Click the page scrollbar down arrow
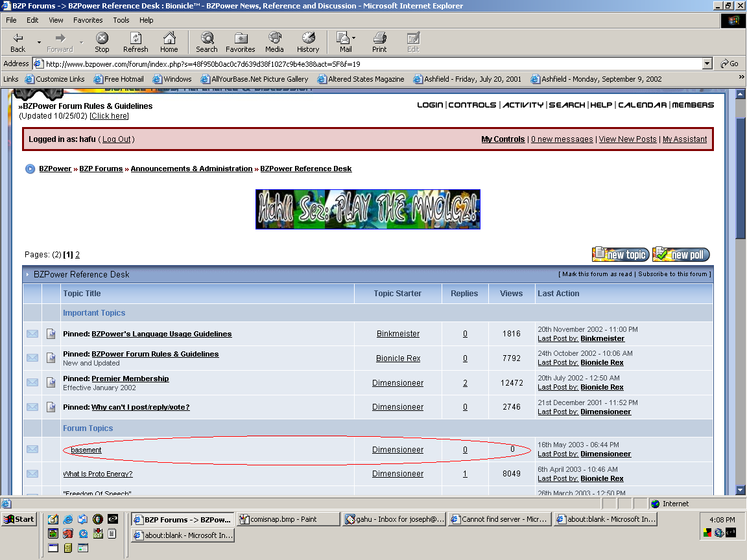Viewport: 747px width, 560px height. [741, 490]
